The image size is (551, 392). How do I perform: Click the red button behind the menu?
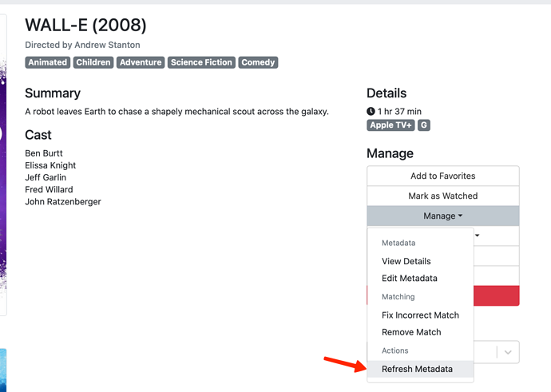496,295
